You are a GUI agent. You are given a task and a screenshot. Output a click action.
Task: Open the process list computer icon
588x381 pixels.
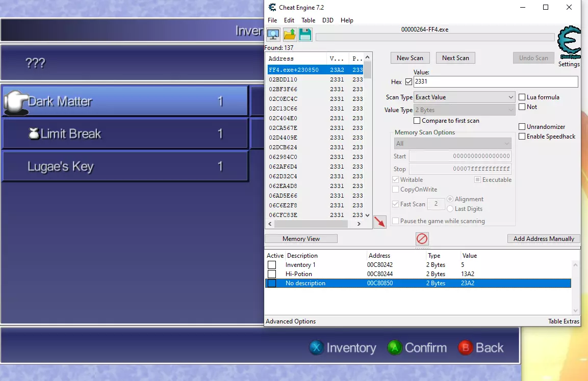click(x=273, y=35)
